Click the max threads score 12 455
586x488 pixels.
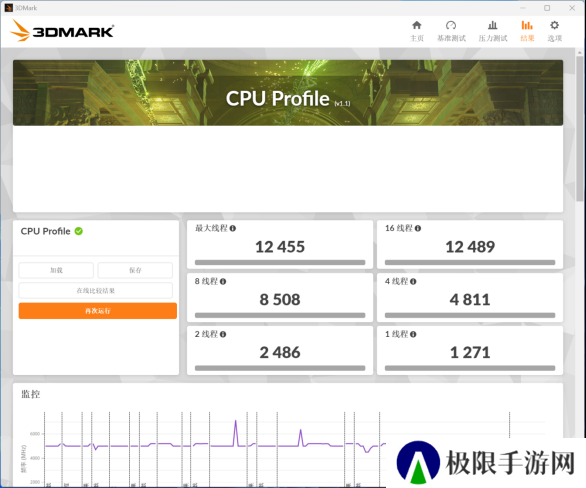[x=280, y=247]
